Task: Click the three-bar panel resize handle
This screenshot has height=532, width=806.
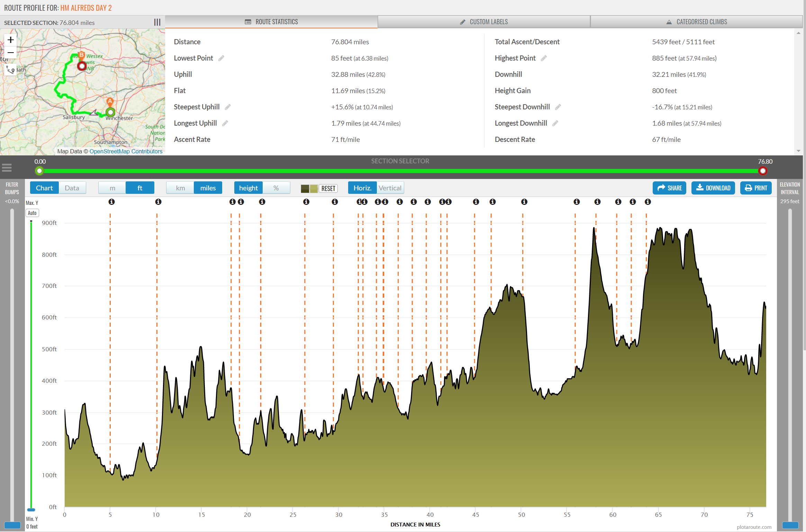Action: click(x=157, y=22)
